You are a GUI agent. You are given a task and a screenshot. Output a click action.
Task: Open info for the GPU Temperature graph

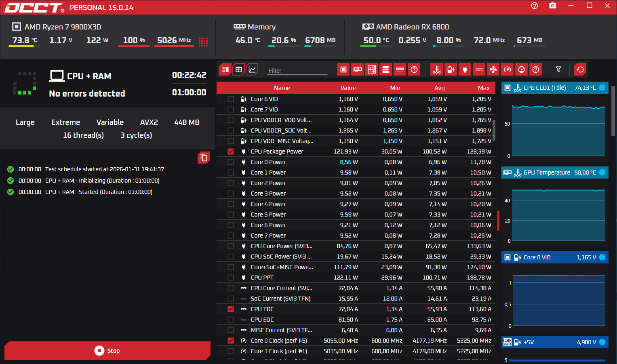(x=602, y=173)
